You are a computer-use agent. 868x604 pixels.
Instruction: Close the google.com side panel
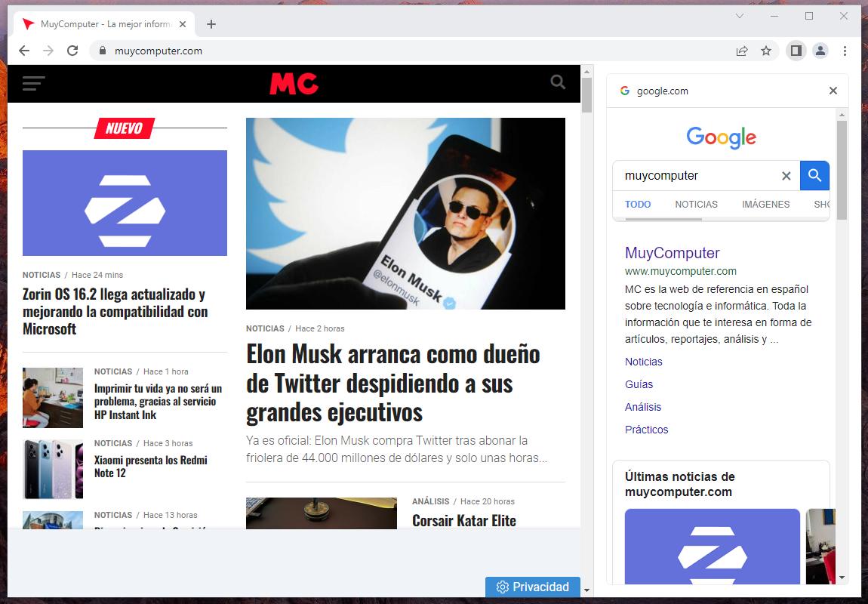pos(833,91)
